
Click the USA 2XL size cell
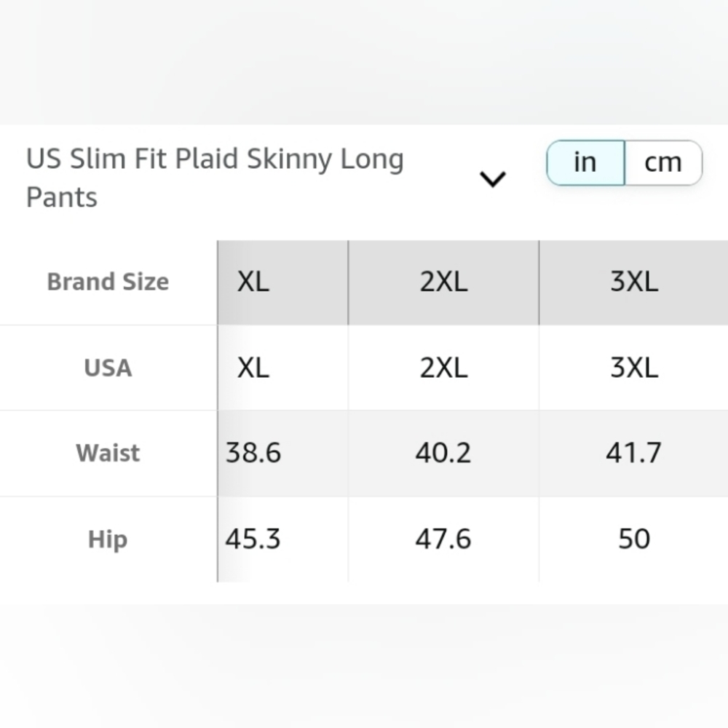pyautogui.click(x=443, y=368)
